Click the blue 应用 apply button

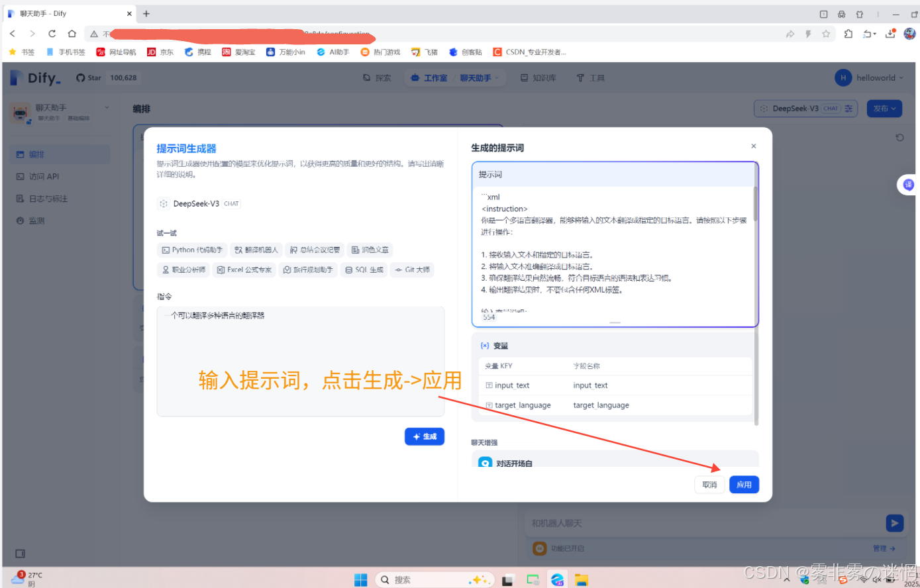pyautogui.click(x=744, y=485)
